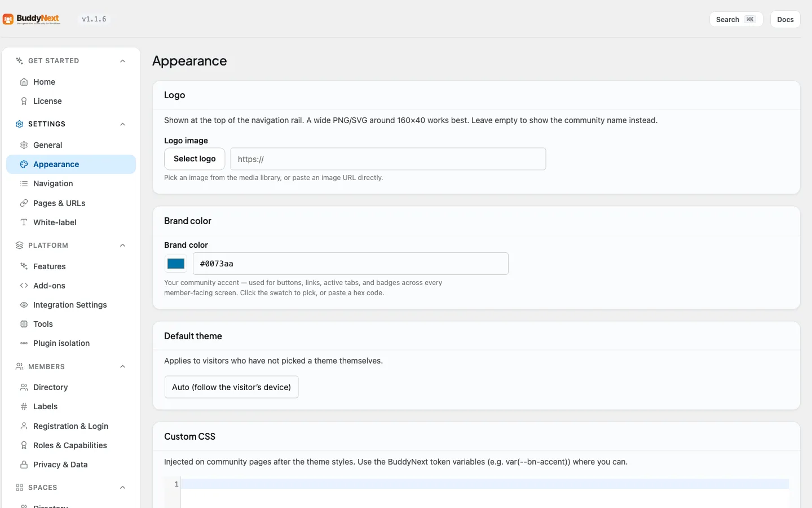
Task: Open White-label settings
Action: click(x=71, y=222)
